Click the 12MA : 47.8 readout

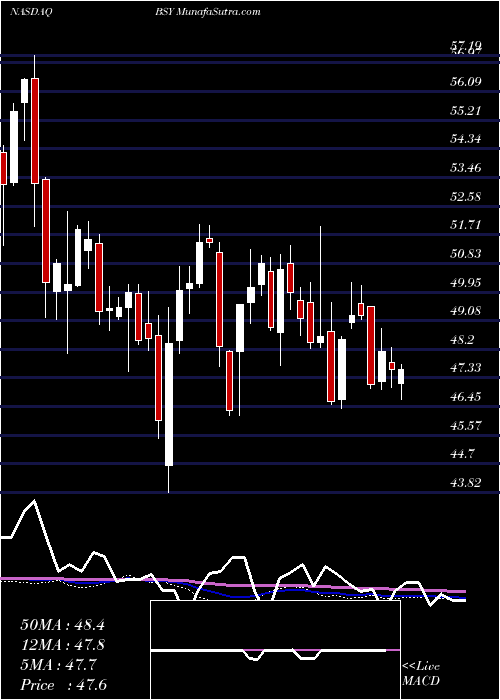[x=62, y=645]
